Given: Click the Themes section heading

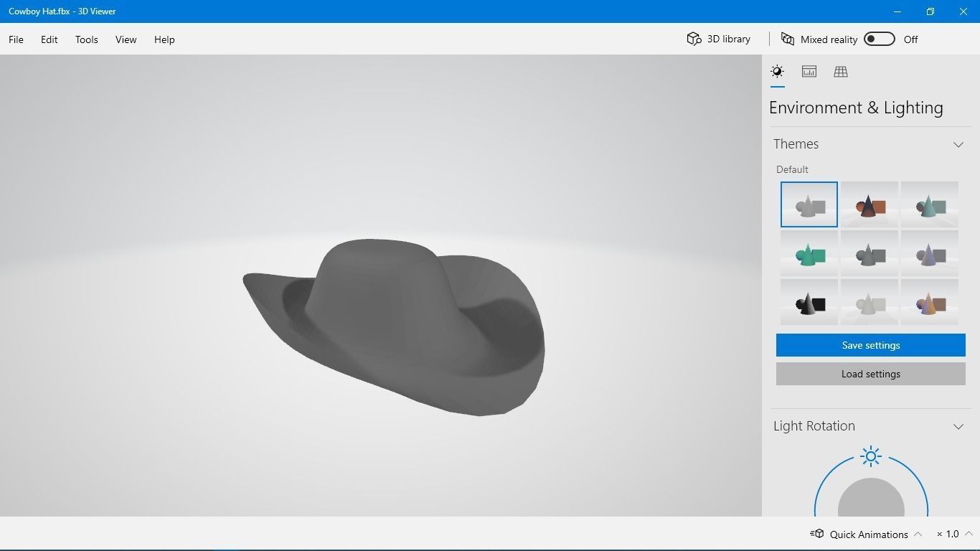Looking at the screenshot, I should point(796,144).
